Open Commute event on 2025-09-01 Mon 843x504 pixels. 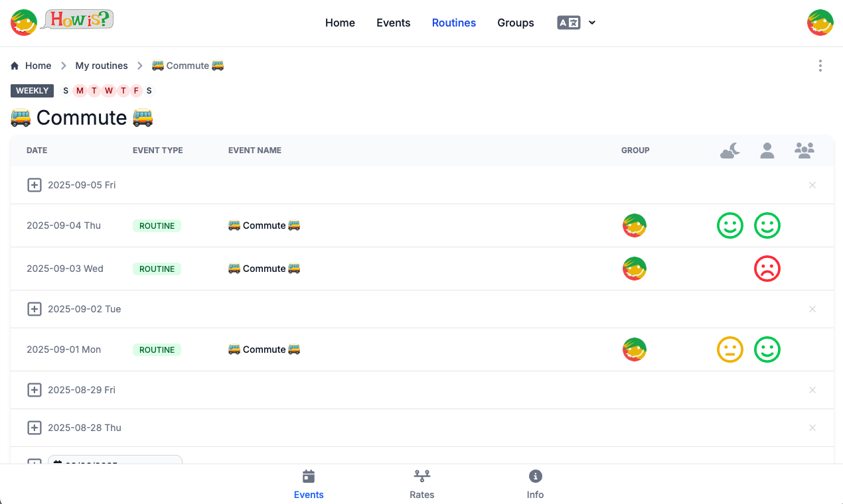[x=264, y=349]
